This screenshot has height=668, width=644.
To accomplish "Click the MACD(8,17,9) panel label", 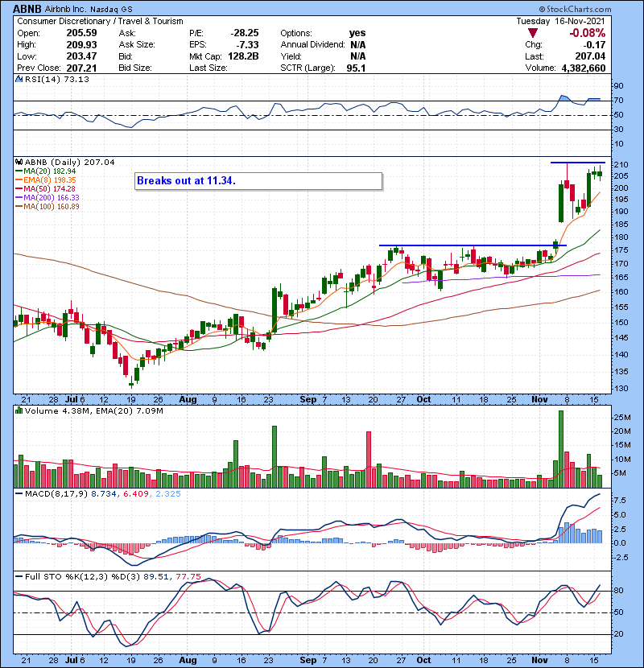I will click(x=56, y=494).
